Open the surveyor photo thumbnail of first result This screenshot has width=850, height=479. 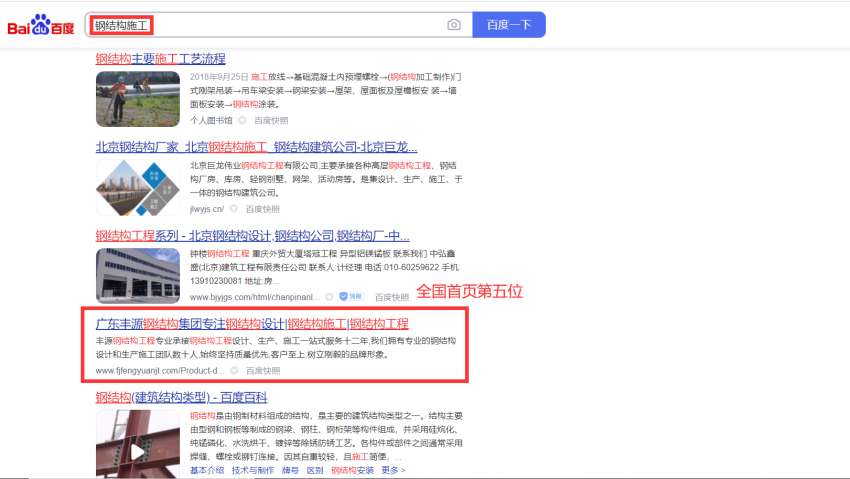pyautogui.click(x=138, y=99)
